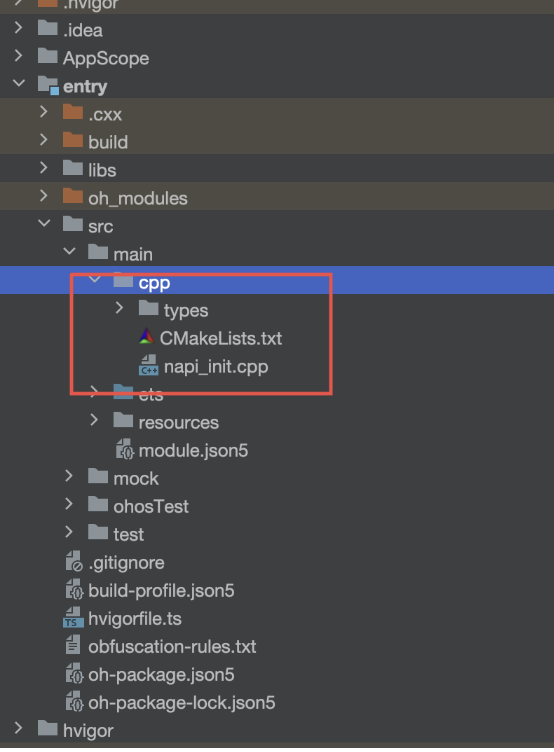
Task: Click the oh-package-lock.json5 file icon
Action: pos(74,702)
